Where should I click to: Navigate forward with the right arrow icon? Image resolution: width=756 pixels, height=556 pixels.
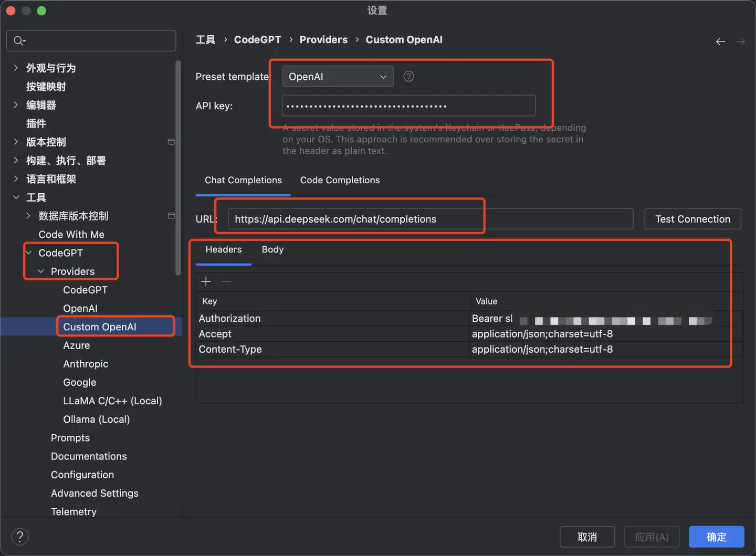pos(740,41)
